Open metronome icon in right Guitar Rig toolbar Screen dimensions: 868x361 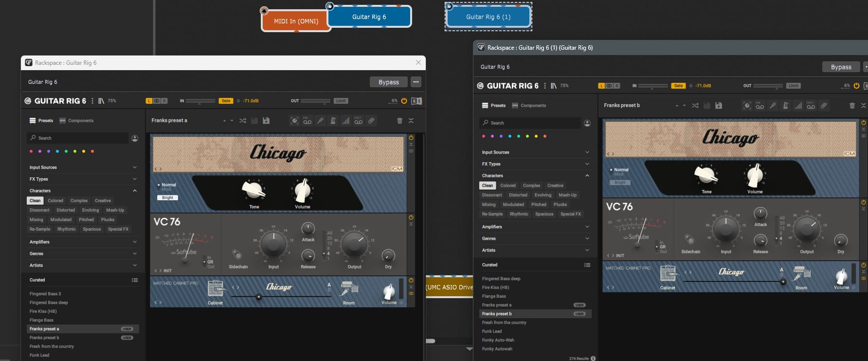point(786,105)
